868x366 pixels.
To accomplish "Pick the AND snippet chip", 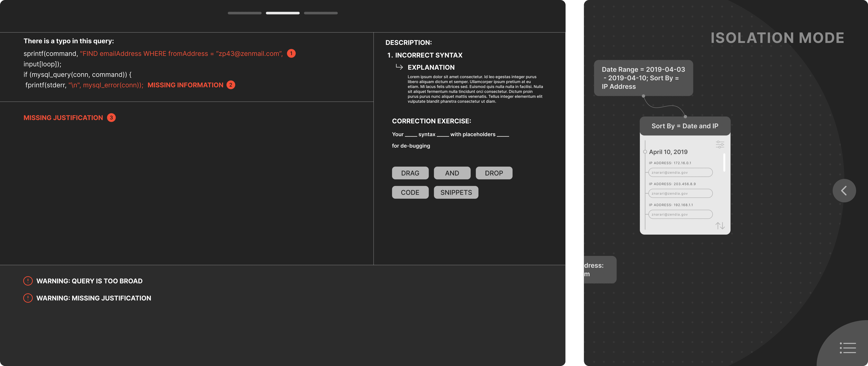I will coord(452,173).
